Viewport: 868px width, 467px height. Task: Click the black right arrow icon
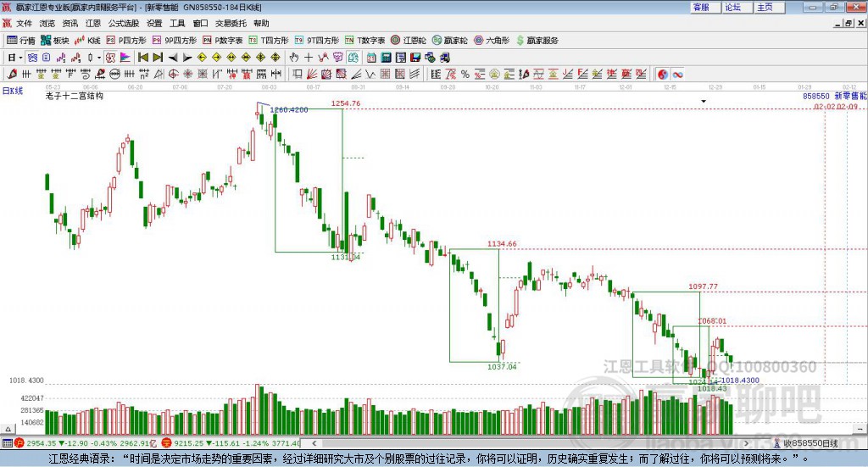click(x=187, y=58)
